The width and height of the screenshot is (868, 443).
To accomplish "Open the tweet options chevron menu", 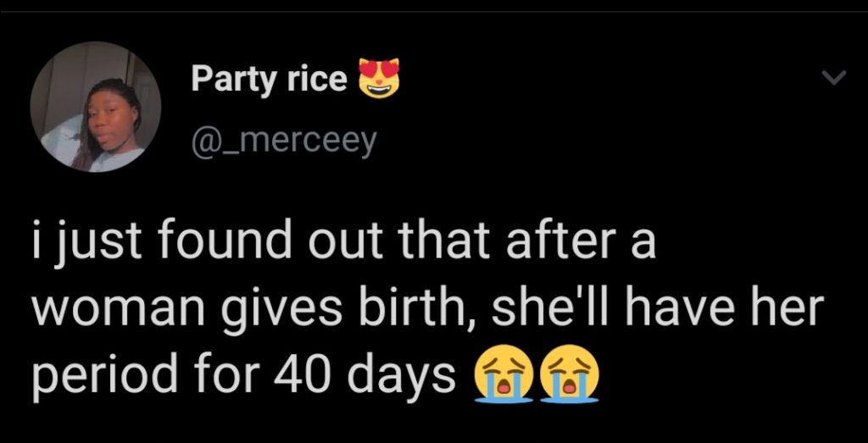I will 835,79.
